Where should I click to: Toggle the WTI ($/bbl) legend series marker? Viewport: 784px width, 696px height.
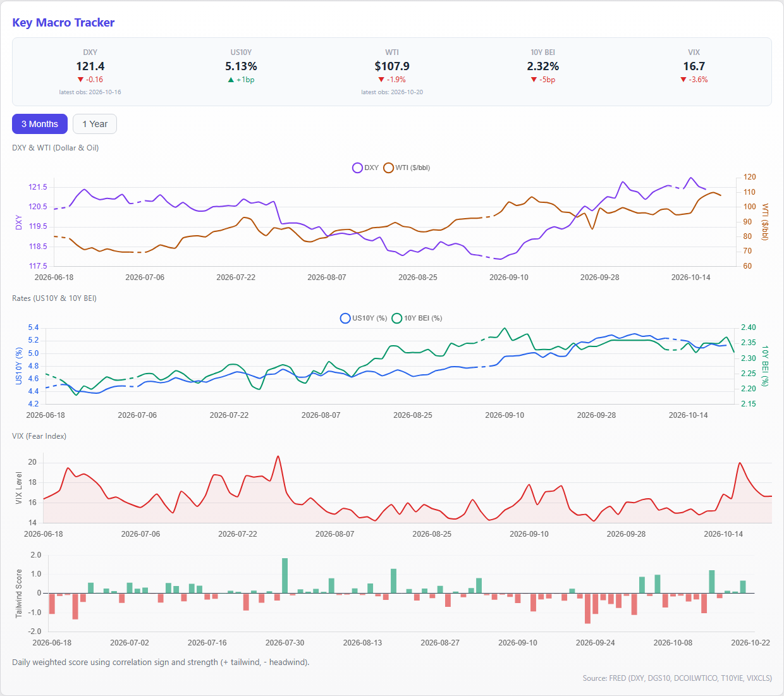[x=388, y=168]
